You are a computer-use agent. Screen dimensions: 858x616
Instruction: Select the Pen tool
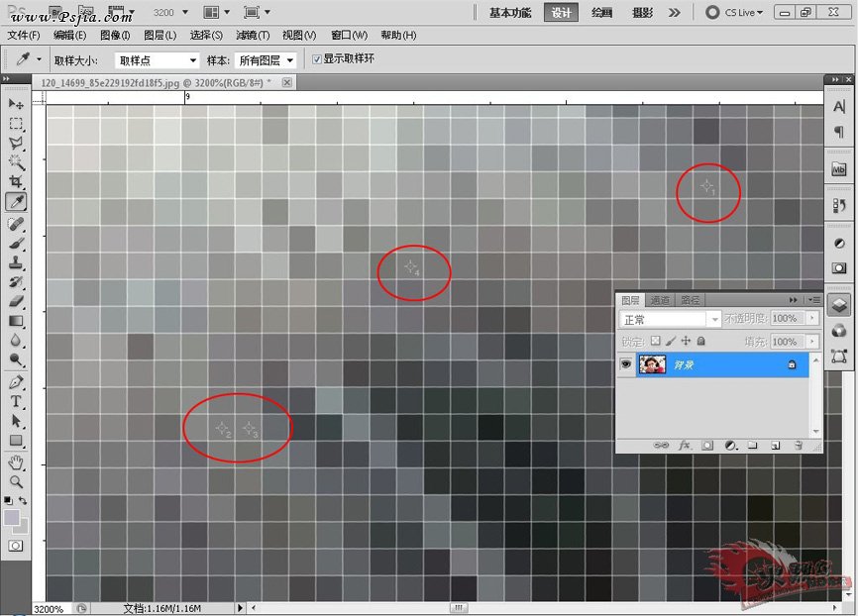coord(16,382)
